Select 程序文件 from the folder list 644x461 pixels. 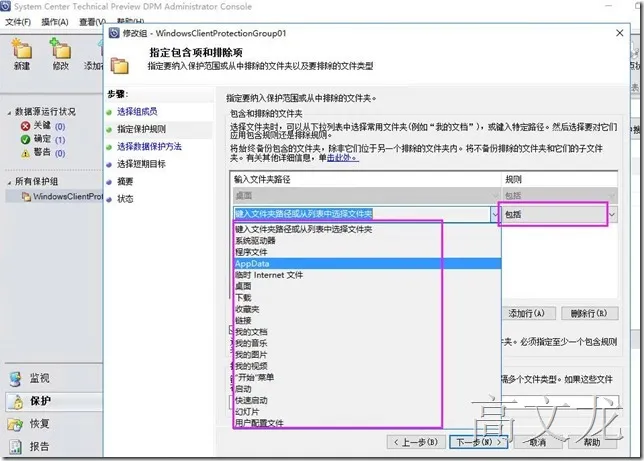tap(367, 252)
